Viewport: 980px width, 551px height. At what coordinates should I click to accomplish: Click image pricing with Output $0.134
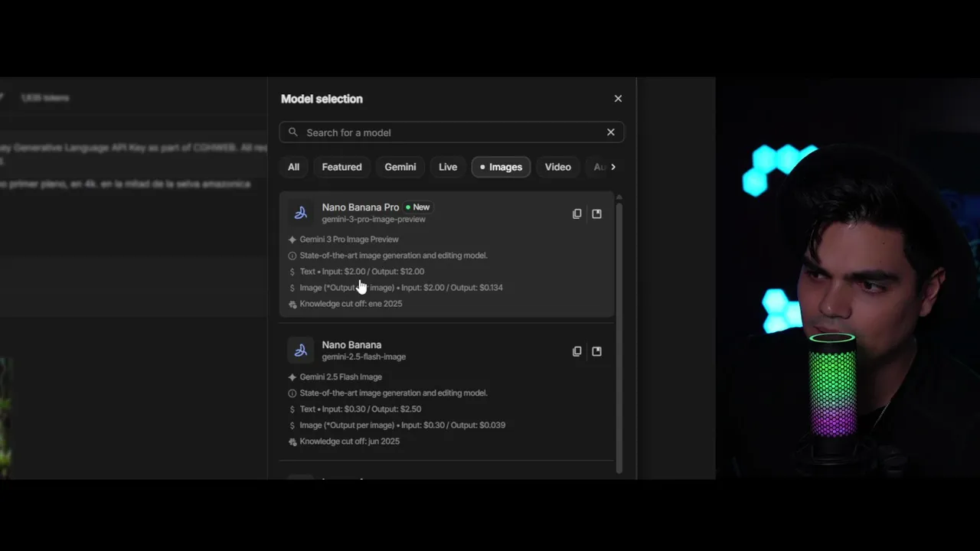[x=401, y=288]
